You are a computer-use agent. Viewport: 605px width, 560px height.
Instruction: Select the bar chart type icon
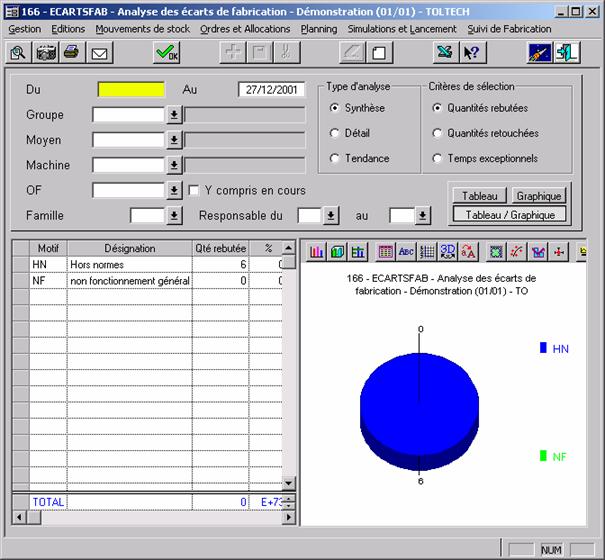316,252
